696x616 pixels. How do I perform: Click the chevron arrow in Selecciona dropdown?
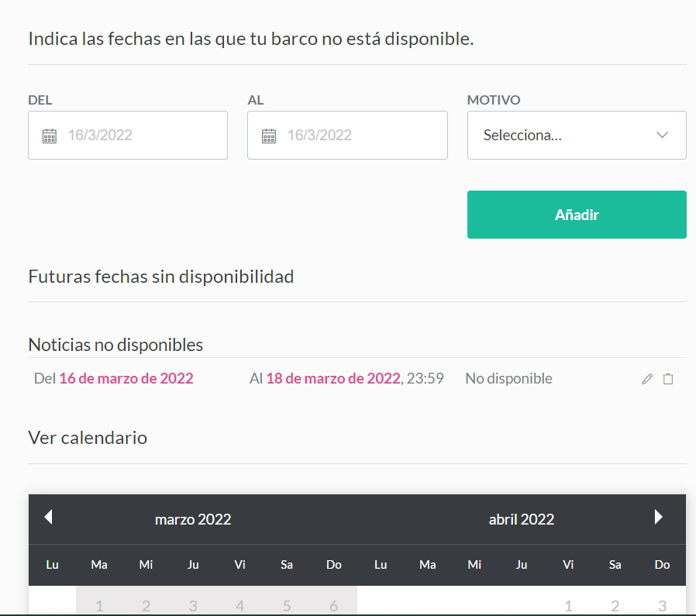click(662, 136)
